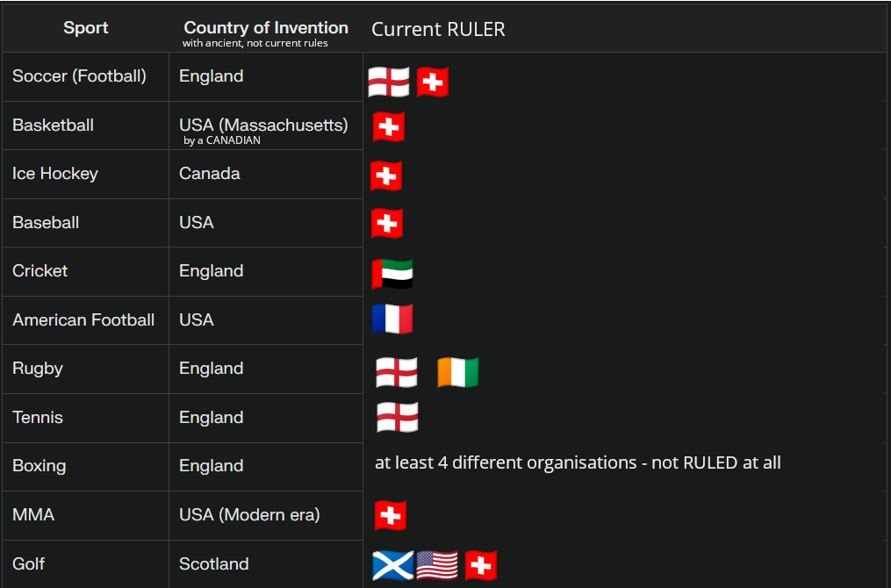
Task: Click 'USA' in the American Football row
Action: (x=197, y=319)
